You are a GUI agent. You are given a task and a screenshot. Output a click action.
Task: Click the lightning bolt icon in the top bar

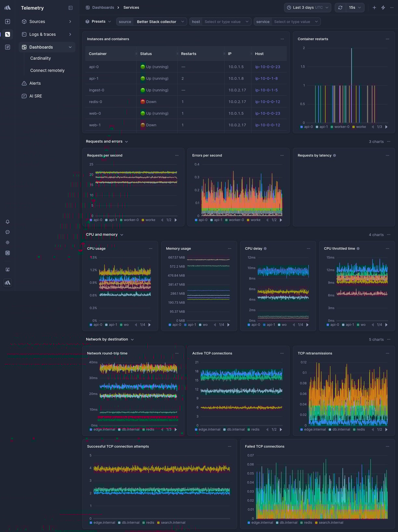tap(383, 7)
